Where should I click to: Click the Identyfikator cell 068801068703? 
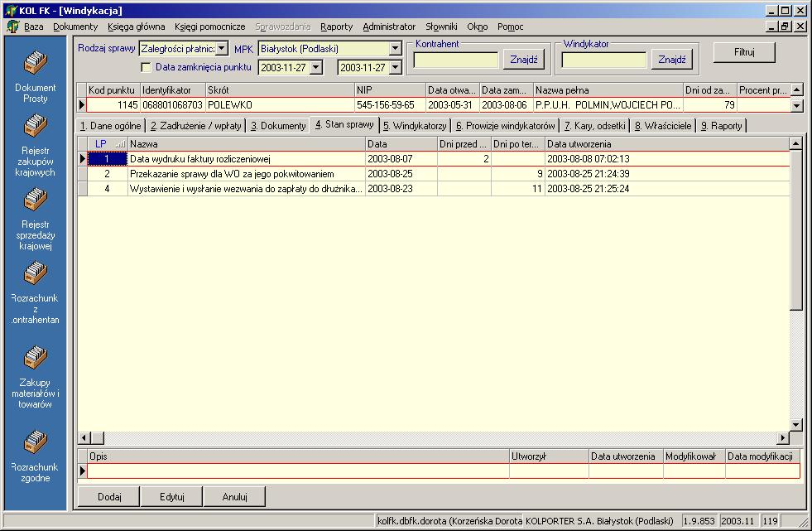[172, 105]
